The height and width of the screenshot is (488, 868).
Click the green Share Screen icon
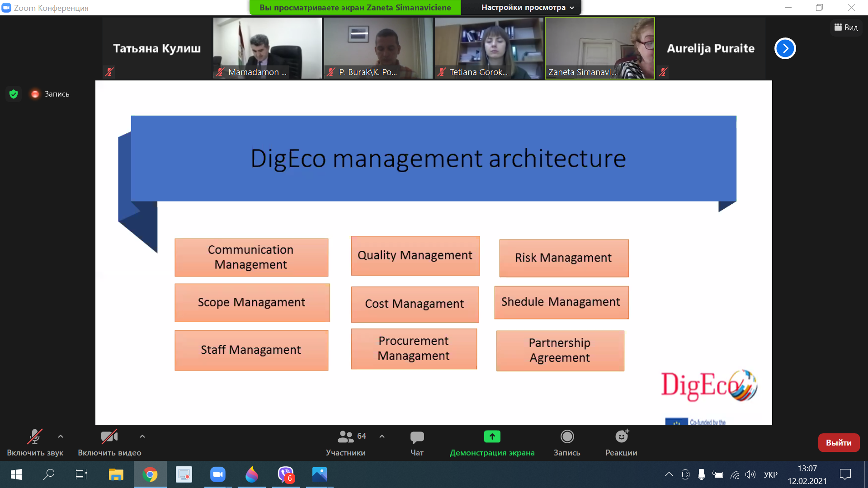click(x=492, y=436)
